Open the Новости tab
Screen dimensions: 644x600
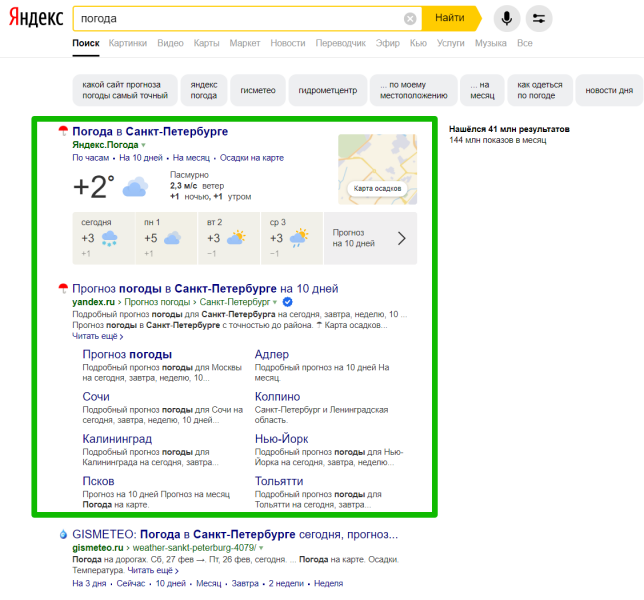288,43
